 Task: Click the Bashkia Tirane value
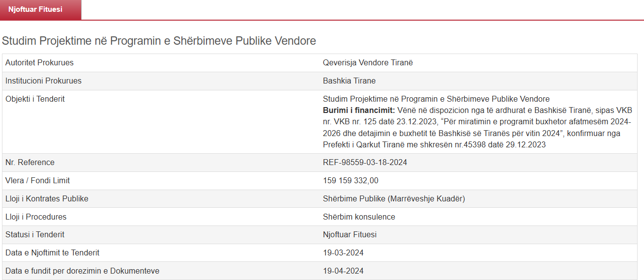coord(349,81)
